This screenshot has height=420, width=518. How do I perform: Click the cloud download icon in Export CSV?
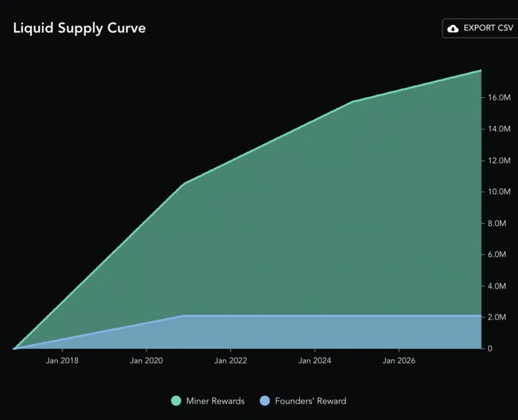[453, 29]
